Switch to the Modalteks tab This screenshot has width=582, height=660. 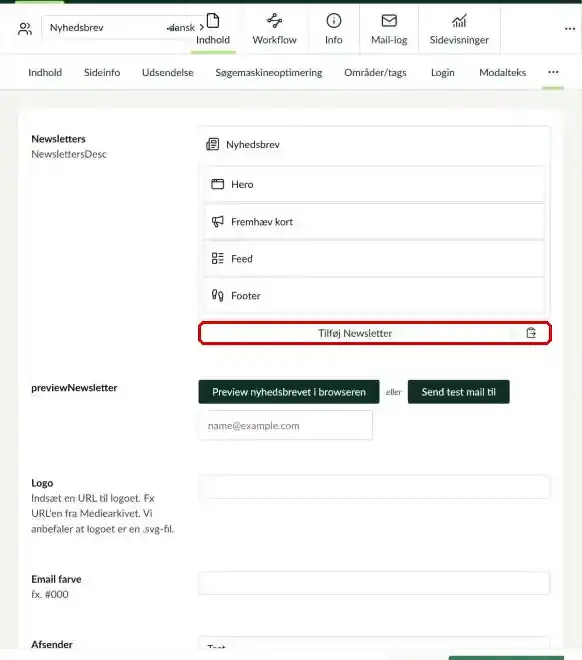pyautogui.click(x=502, y=72)
